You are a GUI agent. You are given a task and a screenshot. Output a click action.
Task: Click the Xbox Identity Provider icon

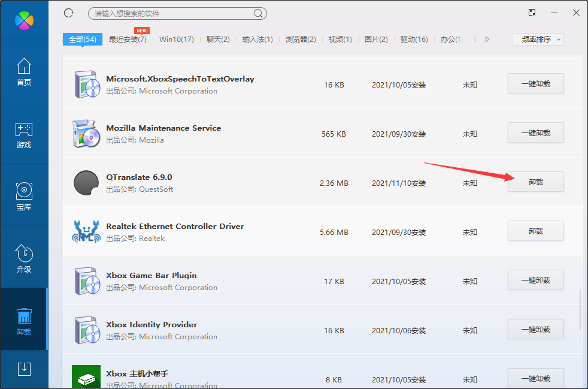[x=87, y=330]
